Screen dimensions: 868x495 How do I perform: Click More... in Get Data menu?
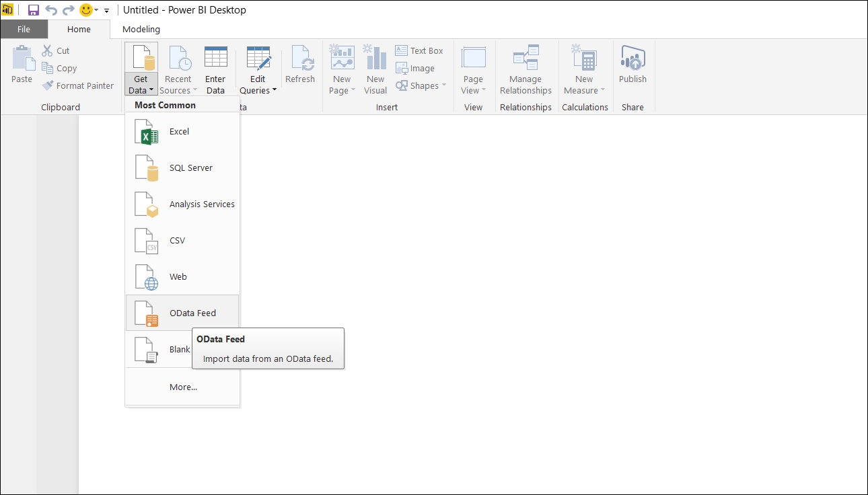click(182, 387)
